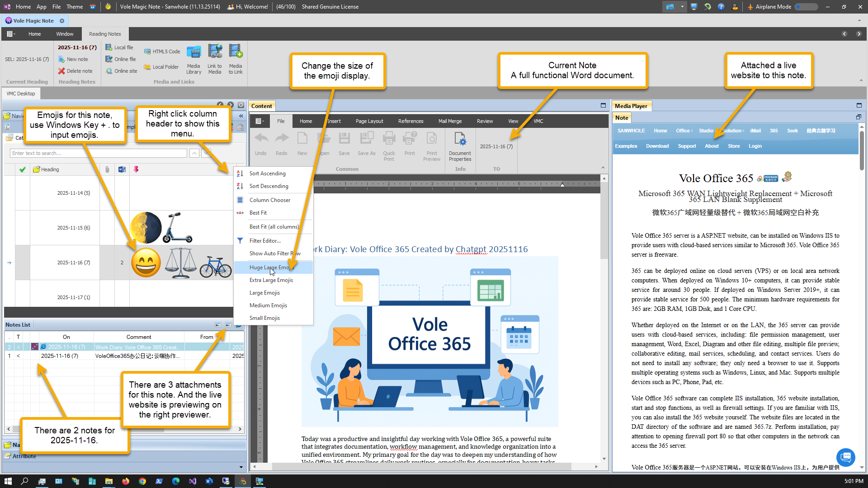Select Huge Large Emojis menu entry
This screenshot has height=488, width=868.
point(271,267)
